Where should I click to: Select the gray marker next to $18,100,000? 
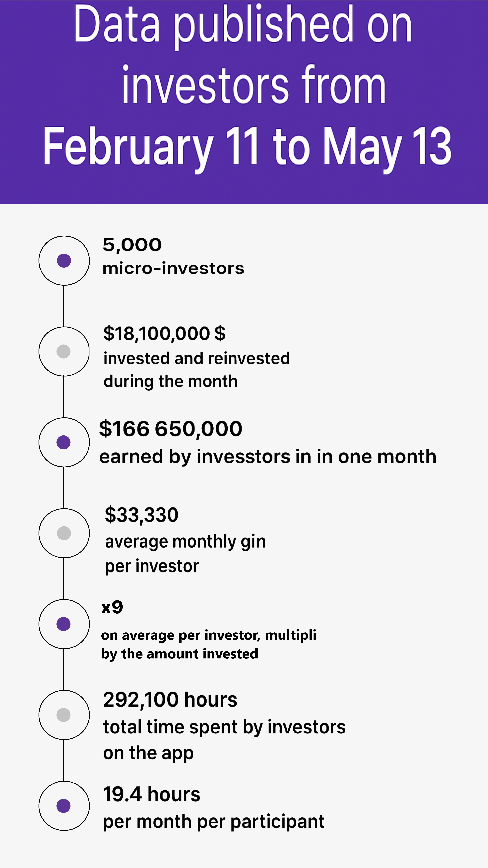(64, 351)
